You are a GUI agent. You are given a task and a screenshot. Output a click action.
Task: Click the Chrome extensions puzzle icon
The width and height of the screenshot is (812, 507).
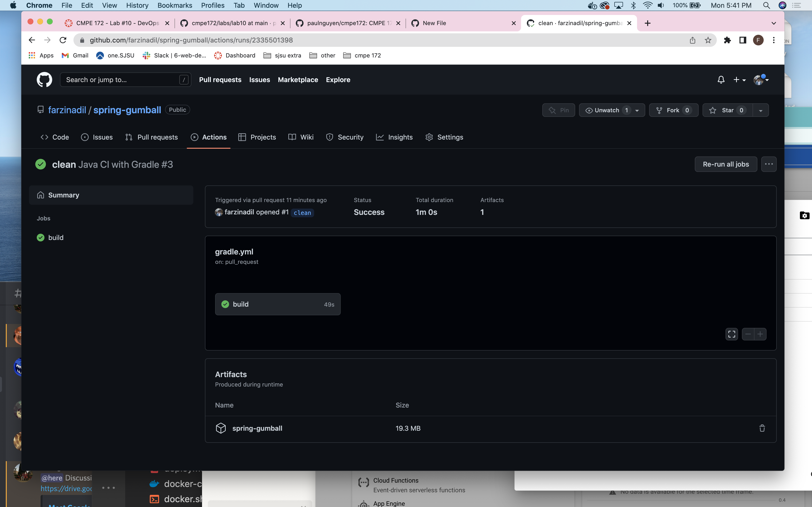point(727,40)
